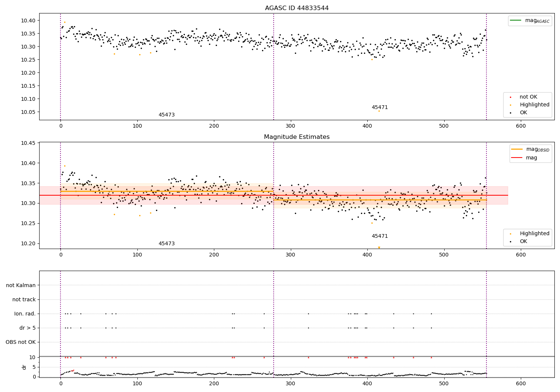Click the 'not Kalman' axis label

pyautogui.click(x=21, y=286)
